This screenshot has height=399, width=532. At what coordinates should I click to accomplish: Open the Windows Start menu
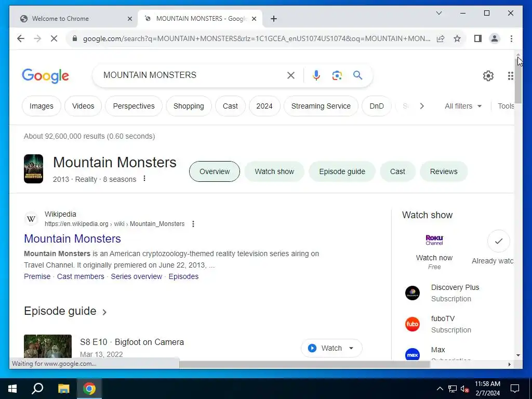click(x=12, y=389)
